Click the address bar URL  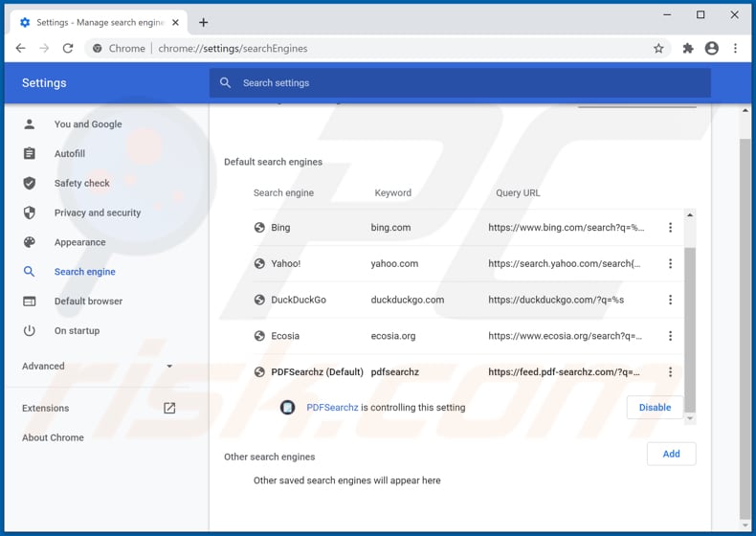point(233,48)
